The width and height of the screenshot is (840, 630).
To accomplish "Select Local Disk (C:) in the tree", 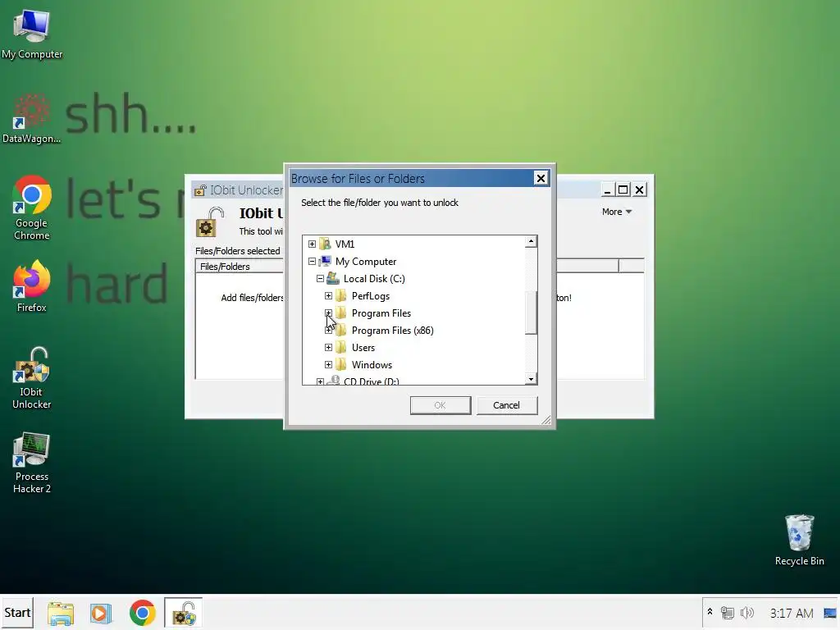I will 374,279.
